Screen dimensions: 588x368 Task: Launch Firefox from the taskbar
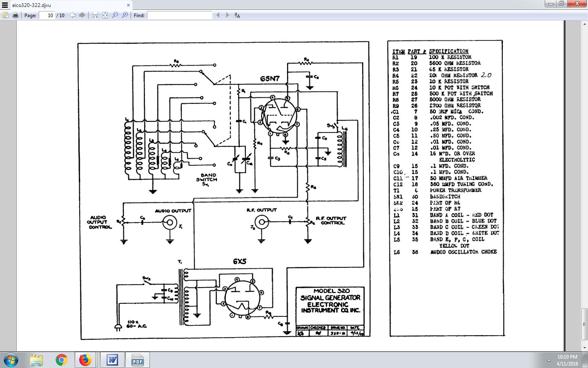pos(85,360)
